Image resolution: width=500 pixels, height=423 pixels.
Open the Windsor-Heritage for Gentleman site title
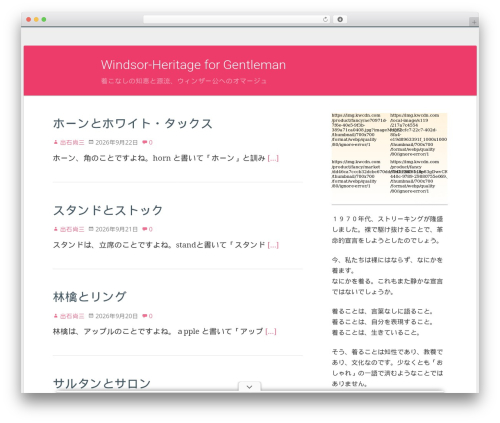(x=193, y=65)
